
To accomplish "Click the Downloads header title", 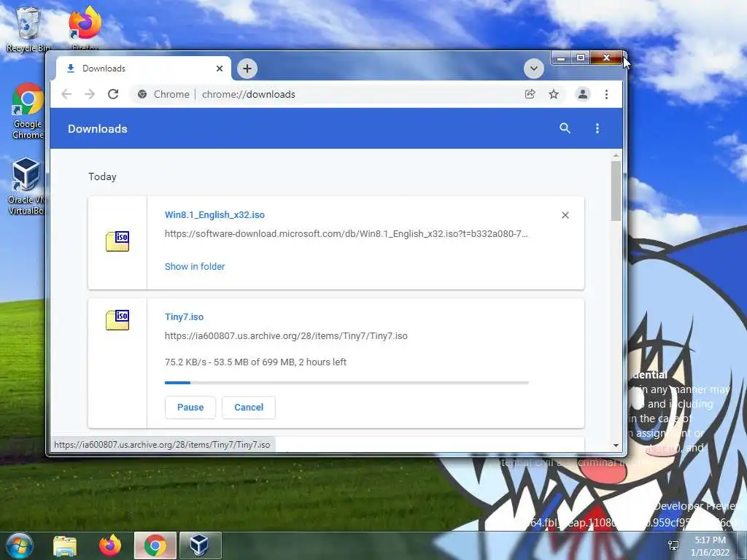I will click(97, 128).
